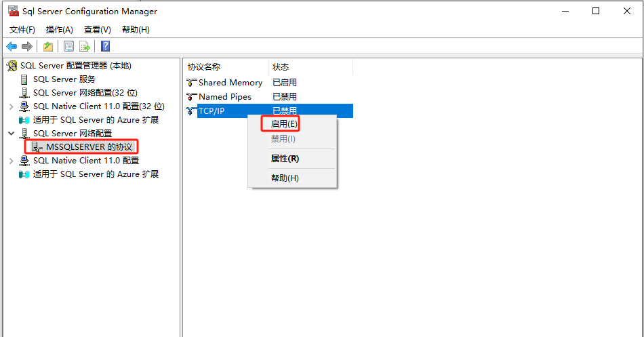The image size is (644, 337).
Task: Click the SQL Server 网络配置(32 位) icon
Action: click(24, 93)
